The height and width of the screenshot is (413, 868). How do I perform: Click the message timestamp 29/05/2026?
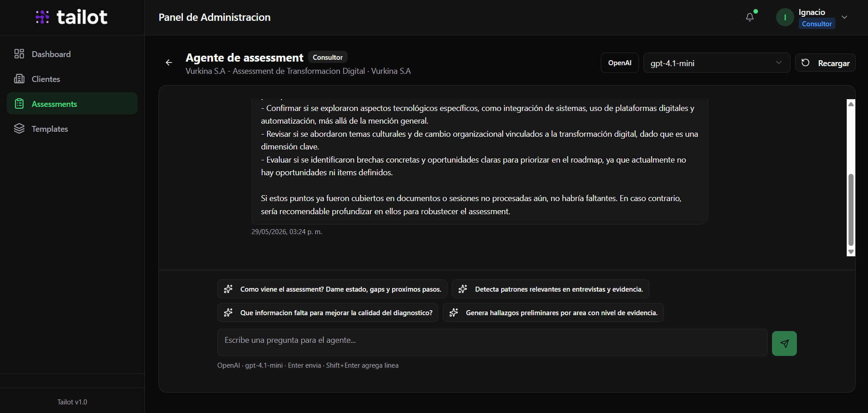pos(287,232)
